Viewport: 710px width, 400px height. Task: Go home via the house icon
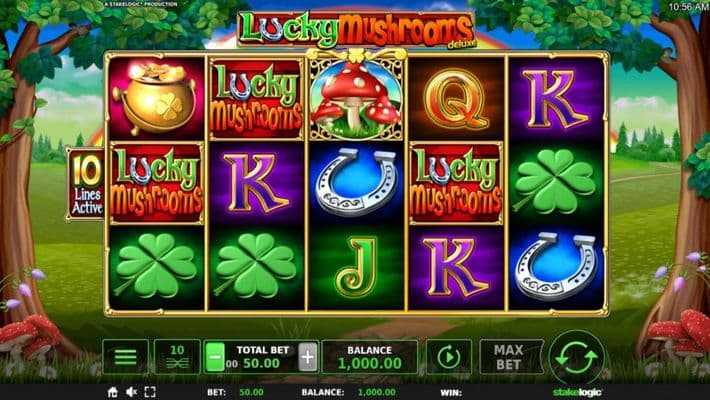tap(113, 392)
